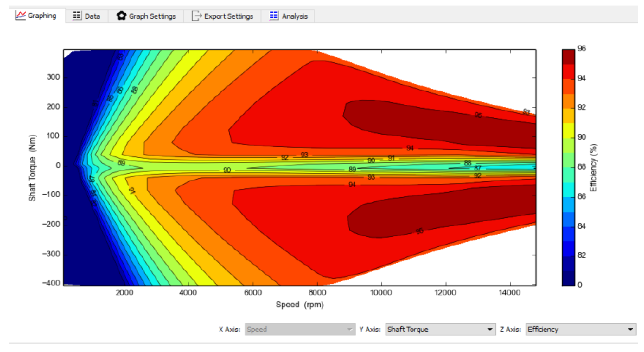Click the Graphing tab chart icon
The width and height of the screenshot is (644, 352).
pyautogui.click(x=20, y=15)
